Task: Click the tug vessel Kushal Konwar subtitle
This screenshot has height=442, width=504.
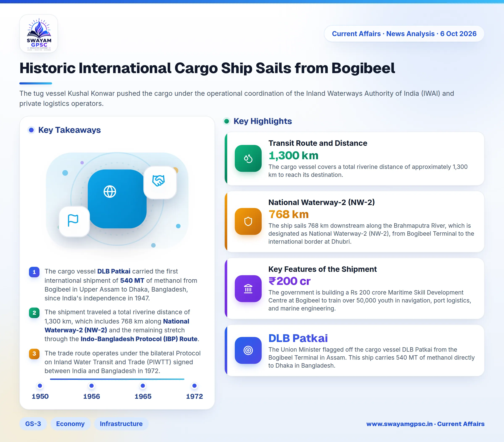Action: coord(237,98)
